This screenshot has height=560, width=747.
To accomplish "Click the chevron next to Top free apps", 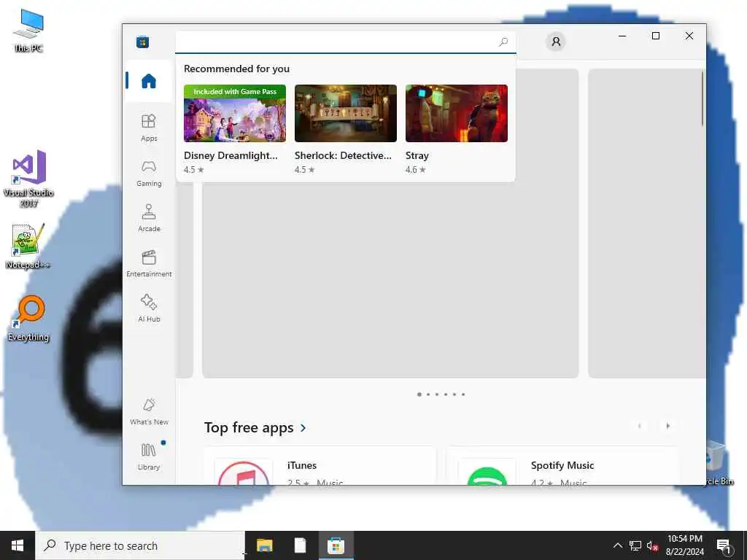I will coord(303,428).
